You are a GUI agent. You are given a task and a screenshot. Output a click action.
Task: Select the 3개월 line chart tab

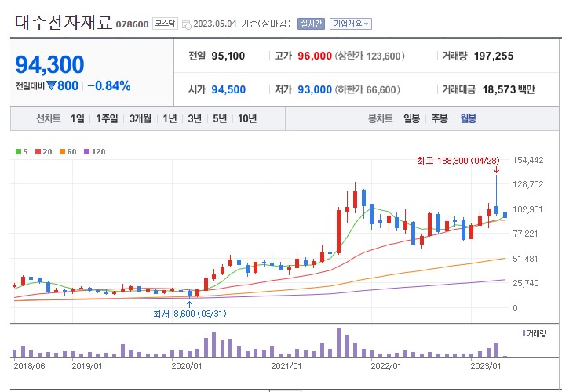pyautogui.click(x=140, y=118)
